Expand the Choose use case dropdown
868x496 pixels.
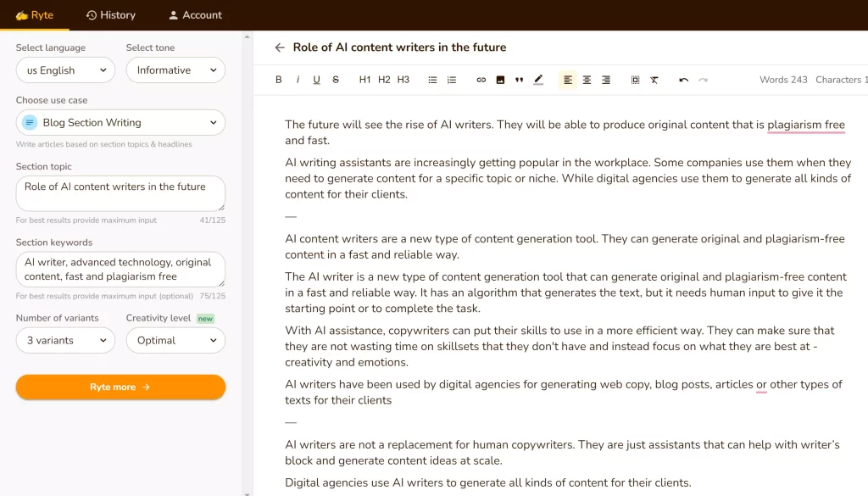click(x=120, y=122)
